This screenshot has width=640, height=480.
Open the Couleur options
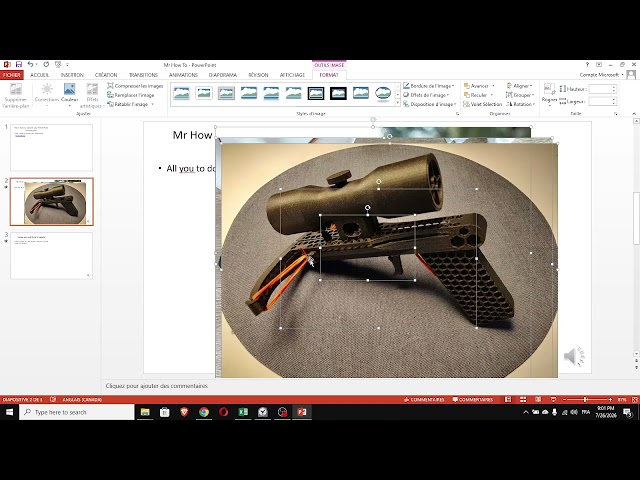coord(69,96)
